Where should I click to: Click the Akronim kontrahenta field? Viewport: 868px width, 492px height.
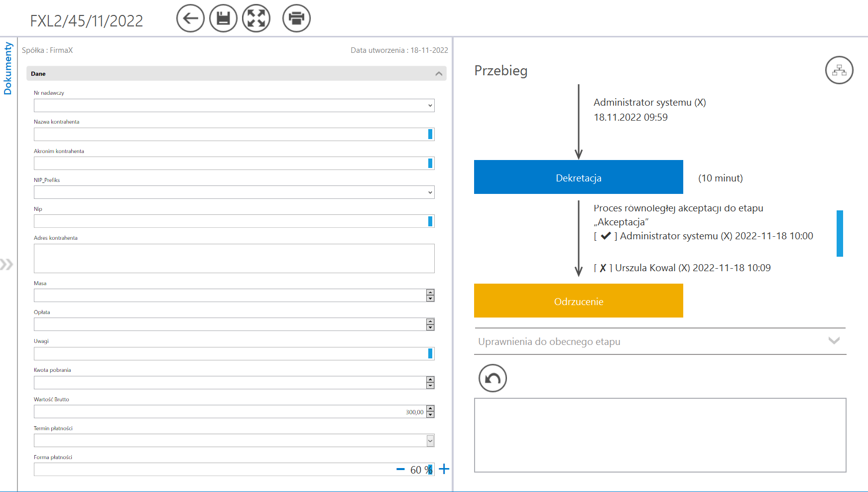(x=234, y=164)
